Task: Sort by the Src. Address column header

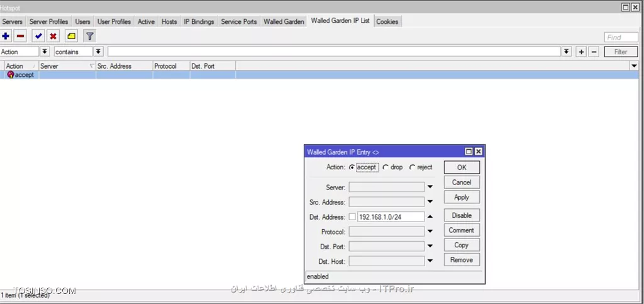Action: tap(124, 65)
